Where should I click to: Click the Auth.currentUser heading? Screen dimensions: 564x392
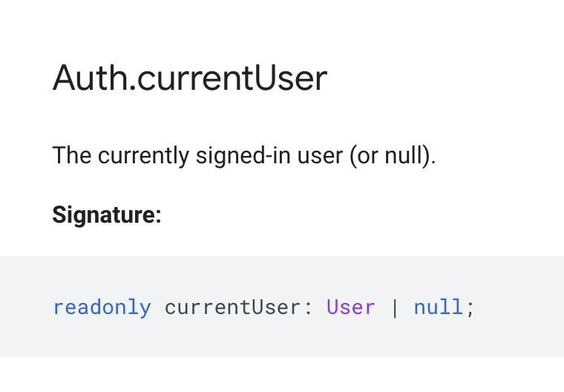[190, 78]
